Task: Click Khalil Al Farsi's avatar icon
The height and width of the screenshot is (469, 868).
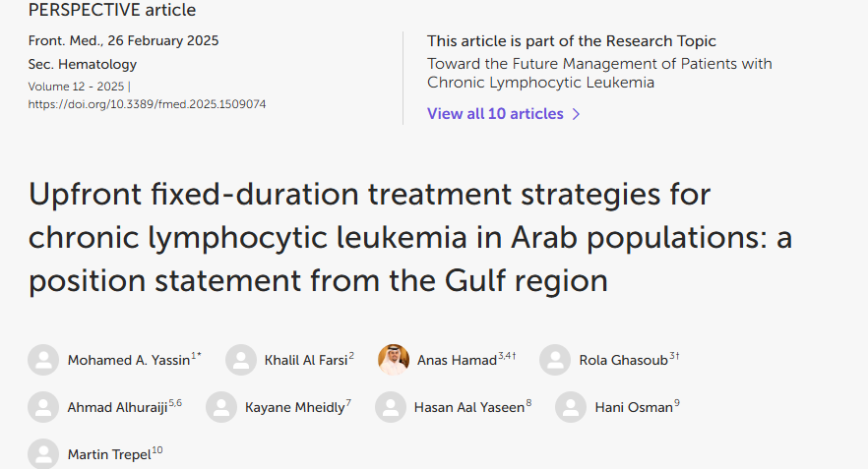Action: click(241, 360)
